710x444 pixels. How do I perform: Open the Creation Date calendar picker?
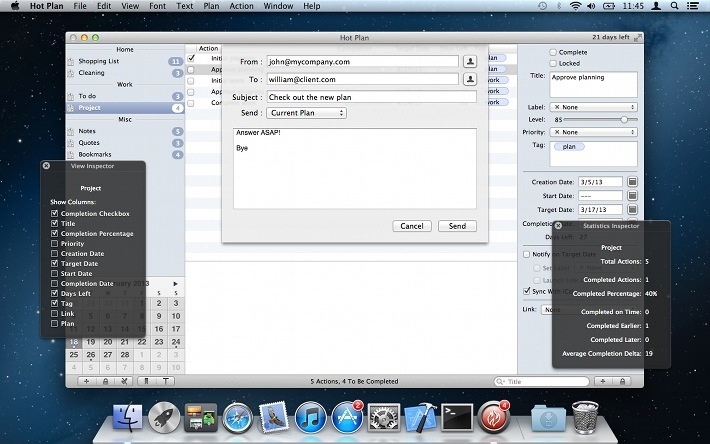632,182
